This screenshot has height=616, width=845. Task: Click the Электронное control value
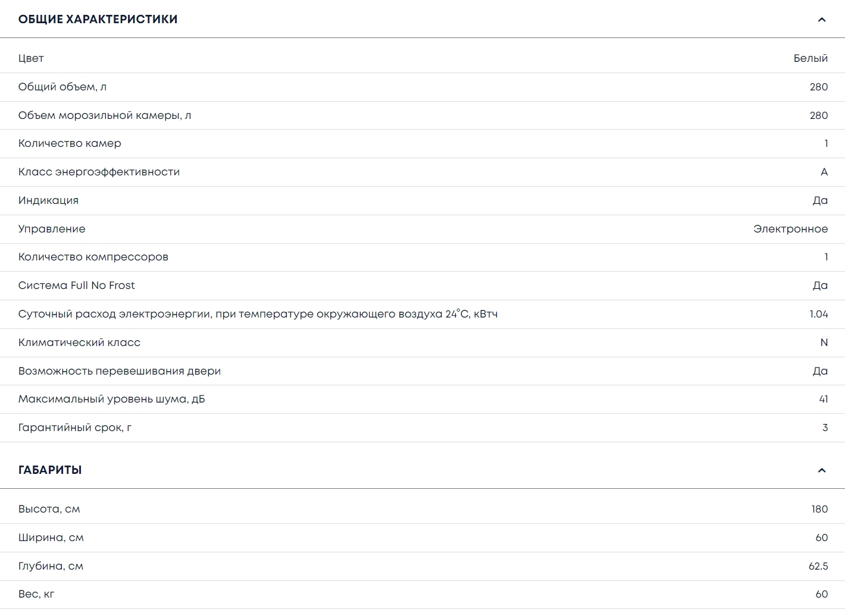coord(790,229)
